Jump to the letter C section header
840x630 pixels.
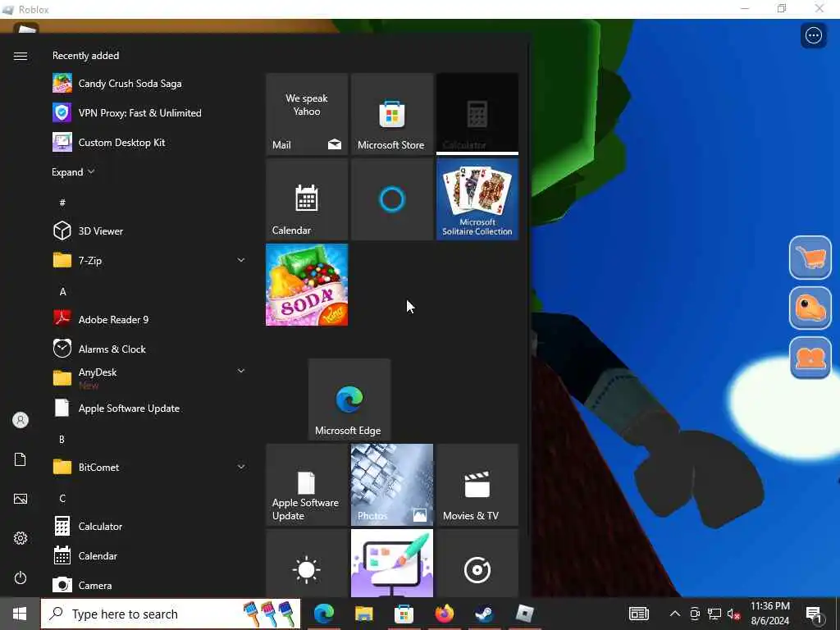tap(62, 498)
